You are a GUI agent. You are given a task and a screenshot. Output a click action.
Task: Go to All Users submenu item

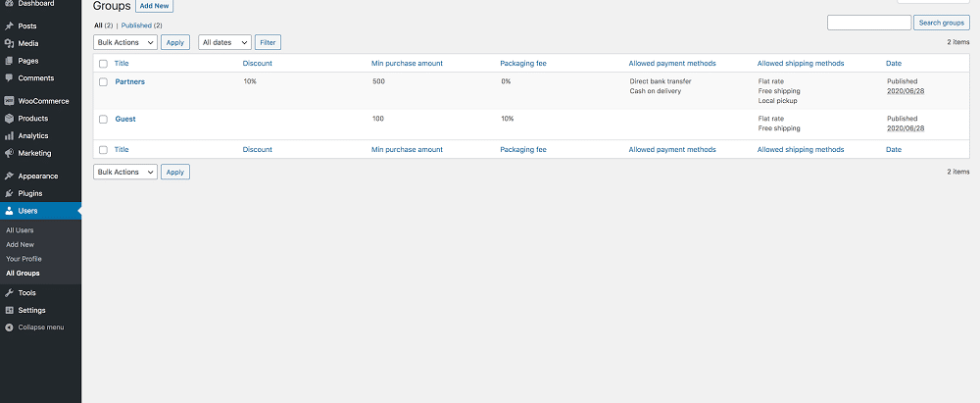pos(20,230)
